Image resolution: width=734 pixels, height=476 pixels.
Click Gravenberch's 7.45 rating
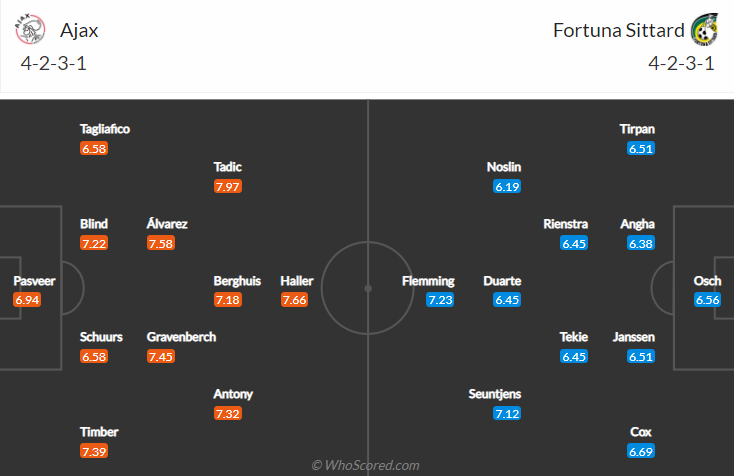coord(160,357)
